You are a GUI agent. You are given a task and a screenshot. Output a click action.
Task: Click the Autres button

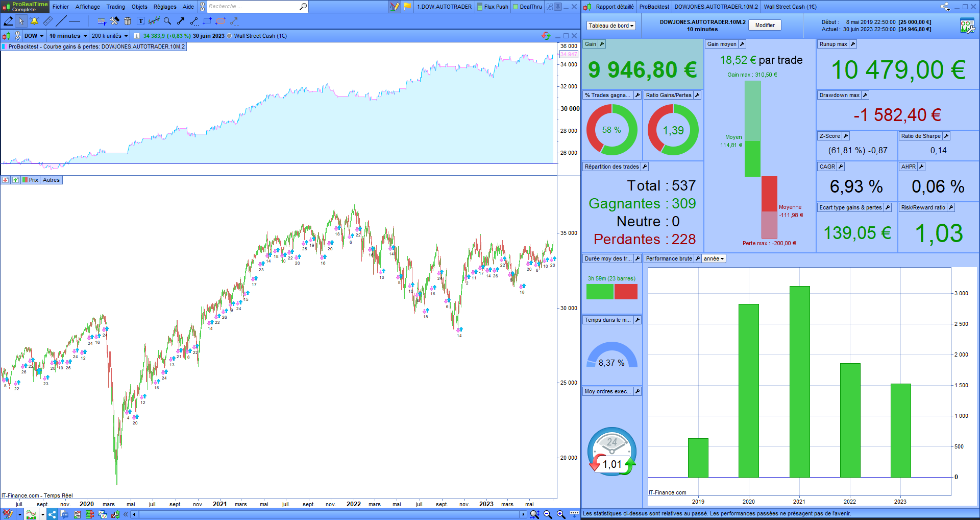coord(51,180)
